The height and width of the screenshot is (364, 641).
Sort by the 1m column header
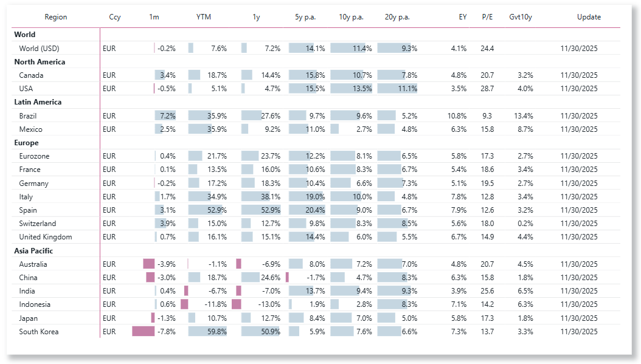click(154, 17)
